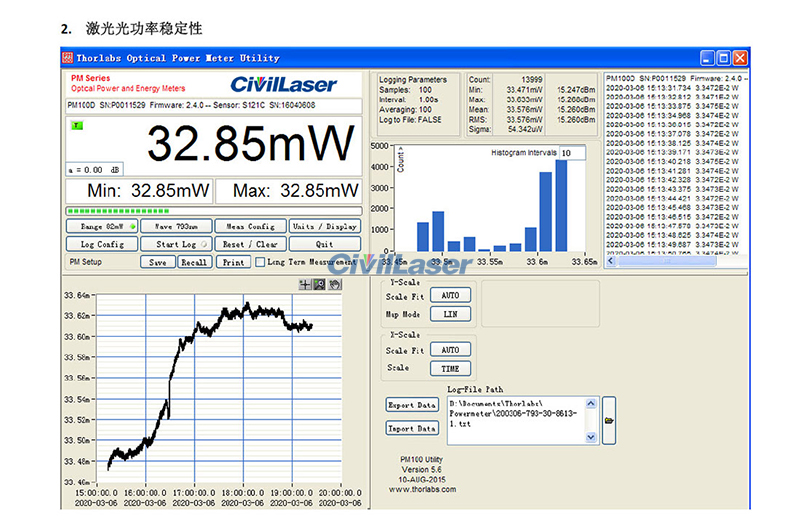Click log list horizontal scrollbar thumb
The height and width of the screenshot is (527, 800).
[x=667, y=261]
